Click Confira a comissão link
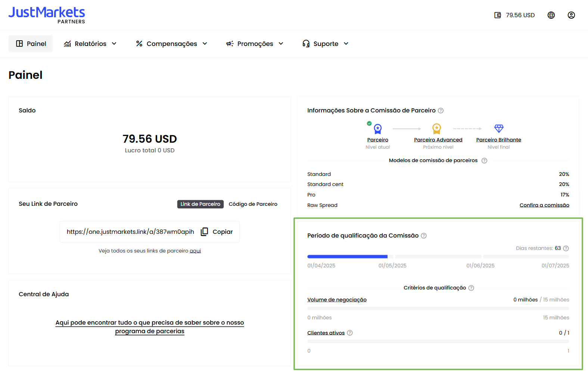 click(x=544, y=205)
